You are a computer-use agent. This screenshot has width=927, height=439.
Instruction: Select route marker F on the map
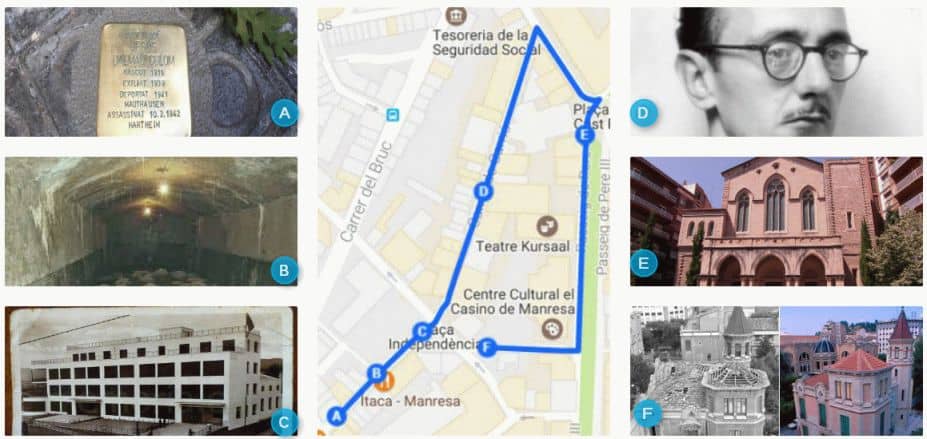tap(486, 347)
